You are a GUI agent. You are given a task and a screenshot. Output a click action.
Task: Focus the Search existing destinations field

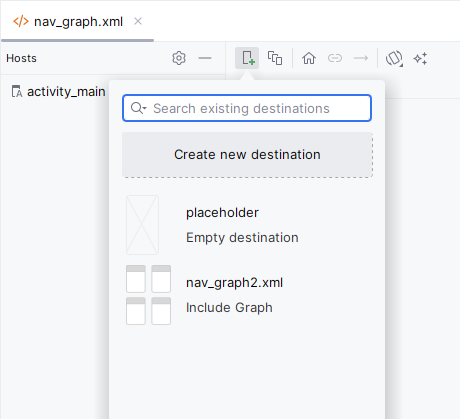tap(247, 108)
